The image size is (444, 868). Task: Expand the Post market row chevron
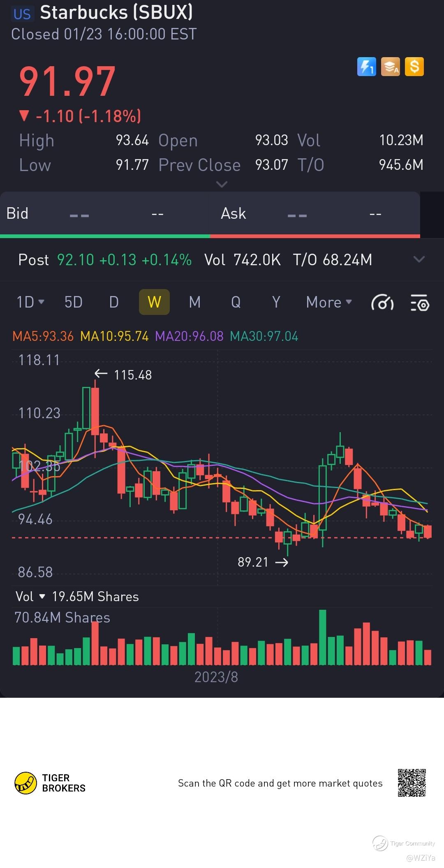click(419, 259)
